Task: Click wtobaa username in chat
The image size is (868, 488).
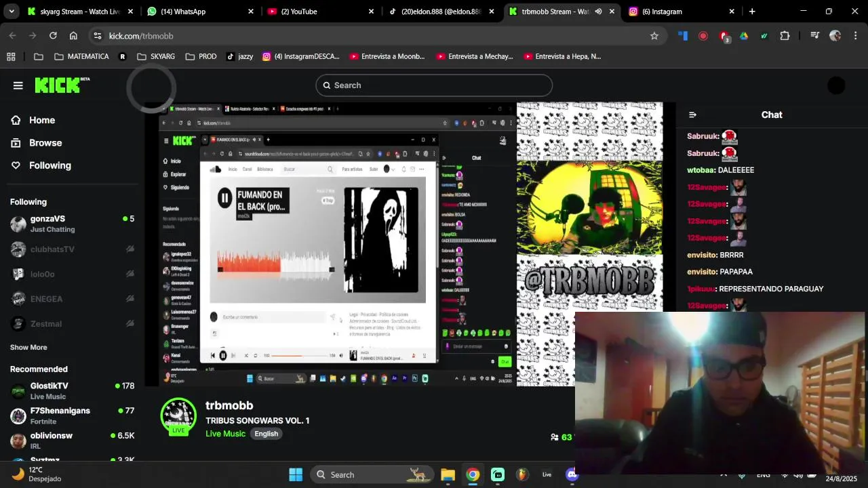Action: point(701,170)
